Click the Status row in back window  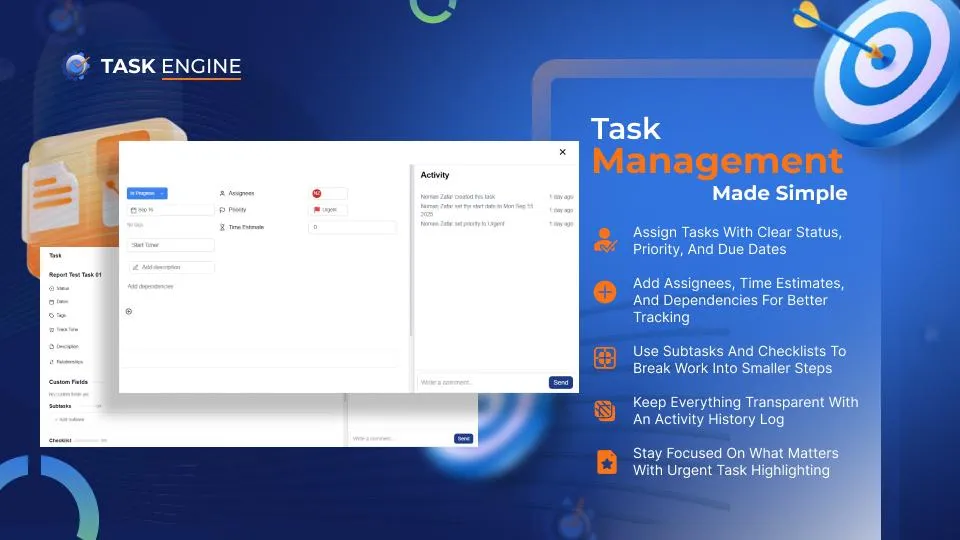coord(59,288)
